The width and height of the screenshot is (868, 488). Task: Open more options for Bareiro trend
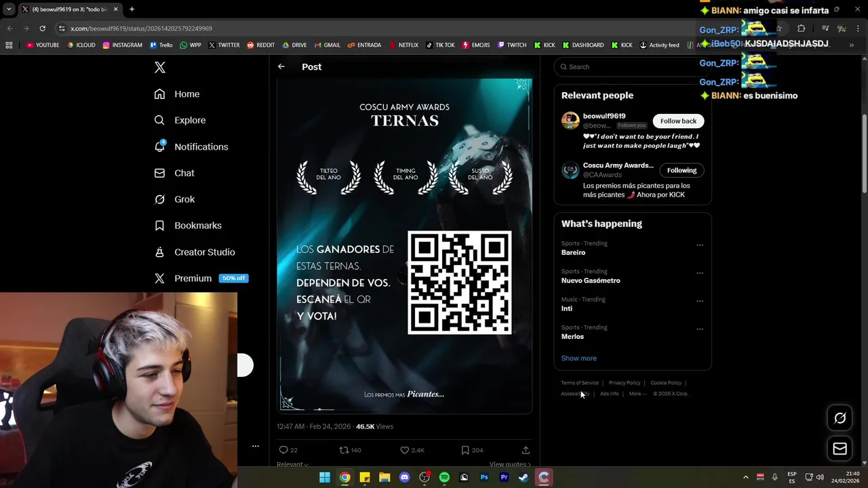point(700,245)
